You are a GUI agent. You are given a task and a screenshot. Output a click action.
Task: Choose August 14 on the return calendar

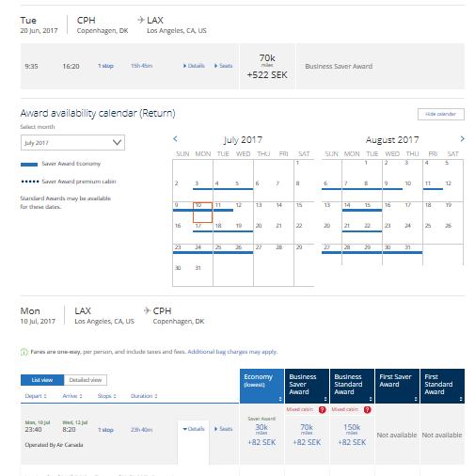(352, 212)
